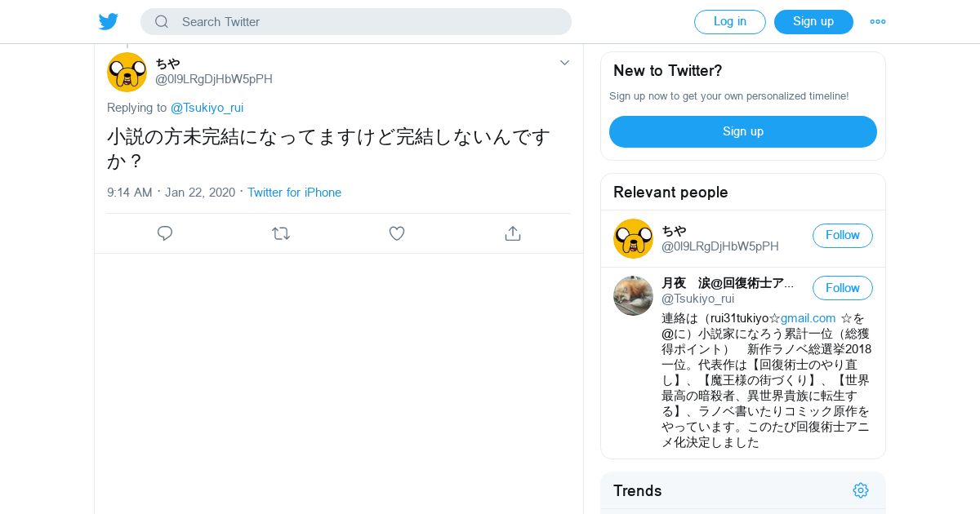Open the share tweet icon
Image resolution: width=980 pixels, height=514 pixels.
tap(513, 233)
